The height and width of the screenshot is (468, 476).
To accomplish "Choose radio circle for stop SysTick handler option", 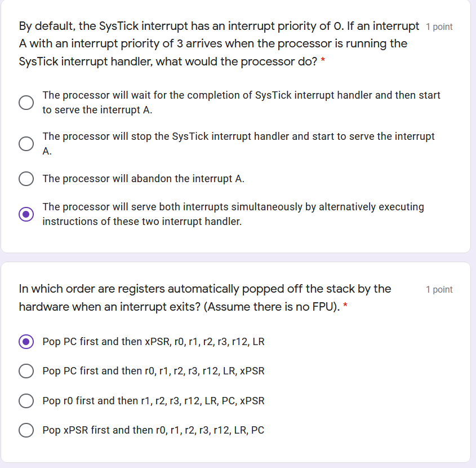I will point(26,143).
